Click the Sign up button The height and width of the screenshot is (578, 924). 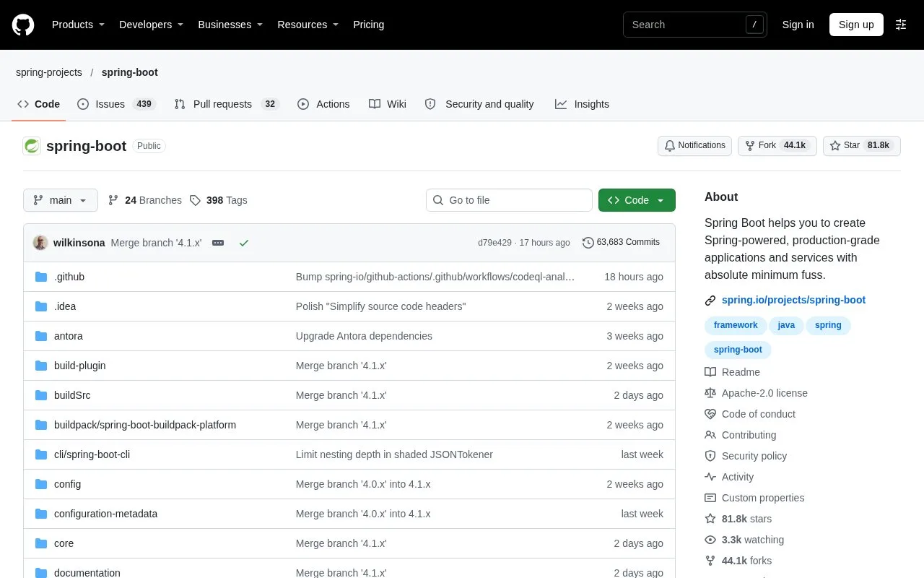click(x=856, y=25)
